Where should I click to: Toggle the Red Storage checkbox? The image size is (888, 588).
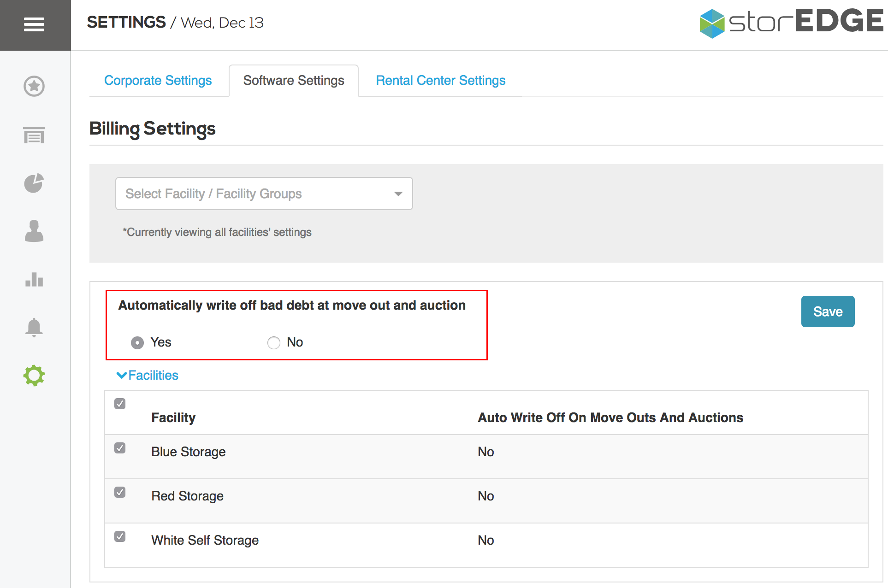(x=120, y=492)
